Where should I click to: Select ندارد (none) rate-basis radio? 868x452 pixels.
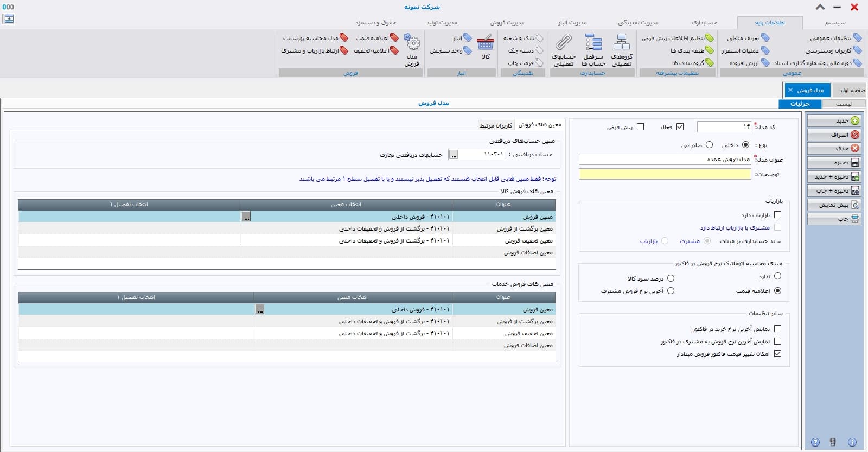tap(777, 276)
